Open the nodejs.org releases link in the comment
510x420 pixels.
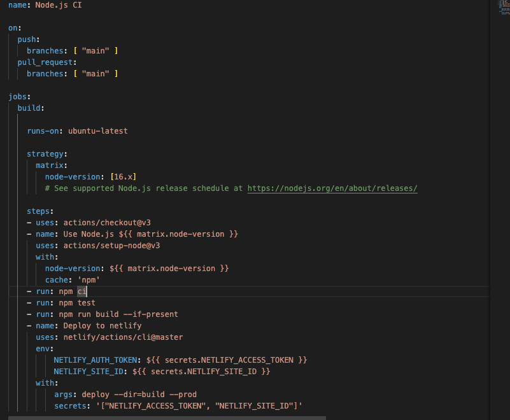332,188
